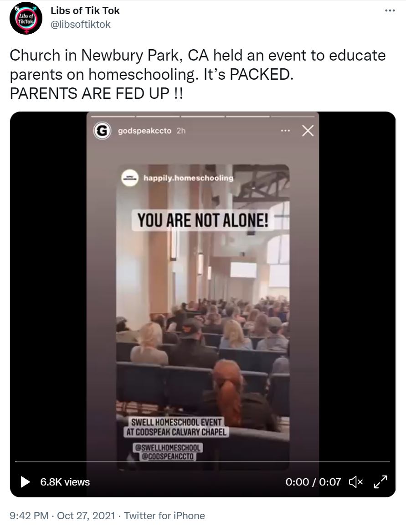Click the Libs of Tik Tok display name
The width and height of the screenshot is (406, 532).
85,10
